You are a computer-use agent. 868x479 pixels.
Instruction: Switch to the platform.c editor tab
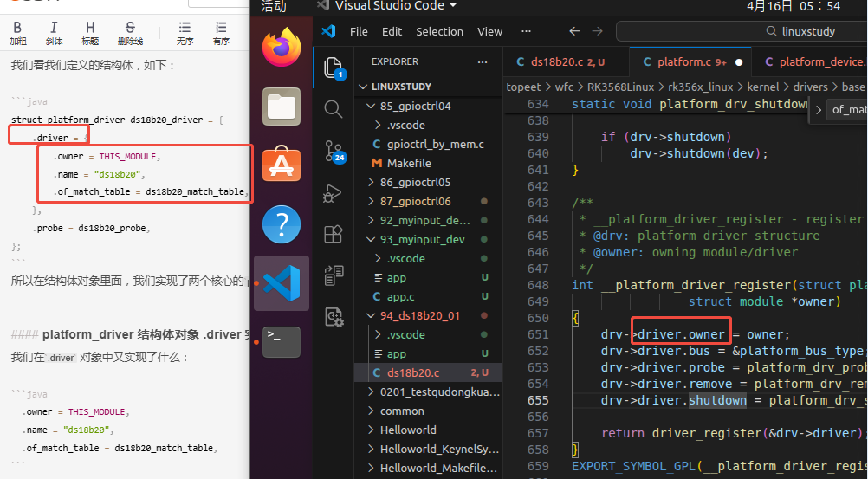tap(690, 62)
